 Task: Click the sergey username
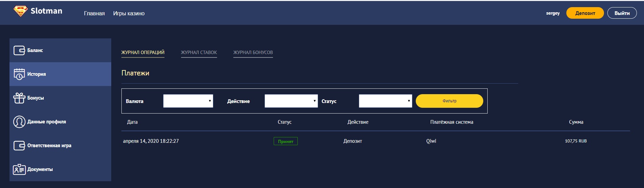(553, 13)
